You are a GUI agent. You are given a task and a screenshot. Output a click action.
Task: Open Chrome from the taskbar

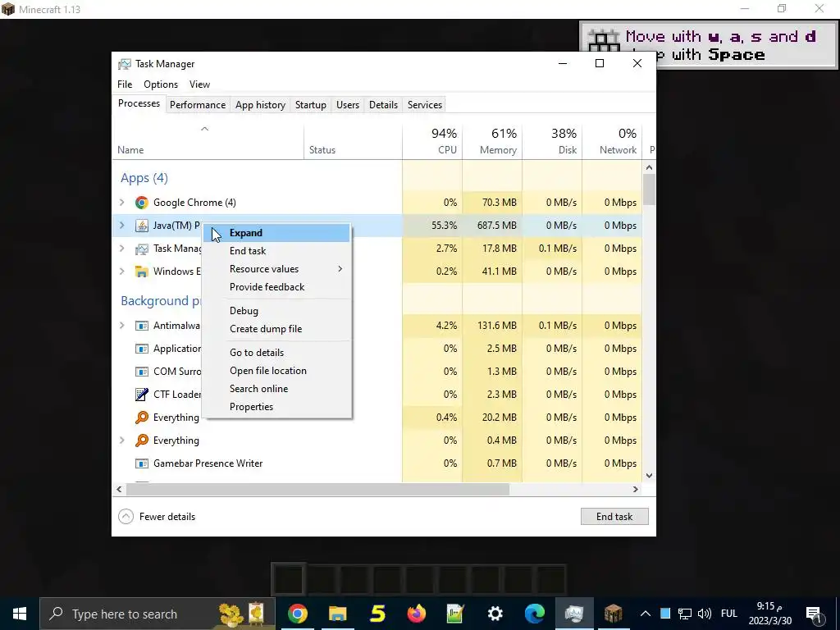297,614
